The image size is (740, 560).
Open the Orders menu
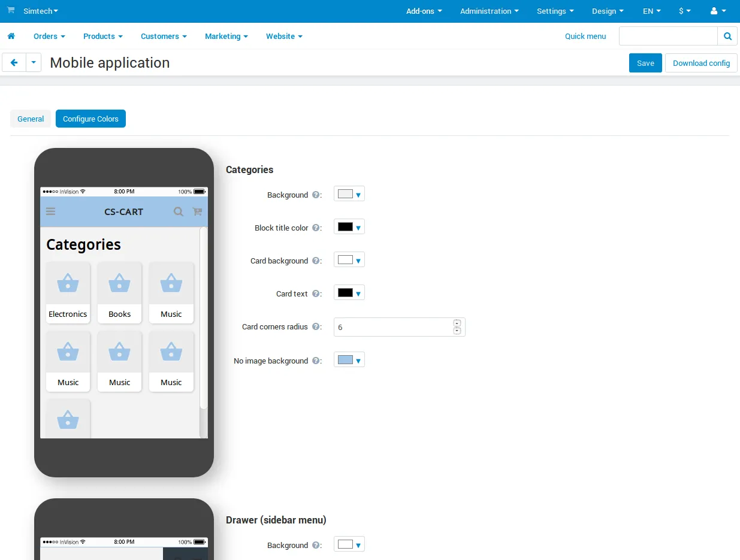click(49, 37)
